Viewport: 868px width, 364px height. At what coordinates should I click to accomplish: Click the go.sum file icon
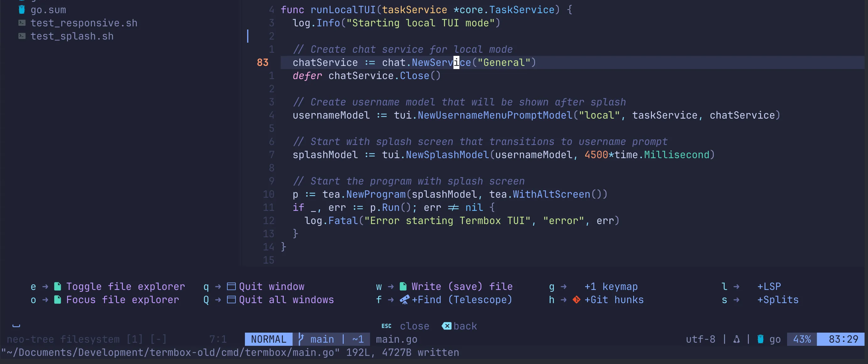coord(22,10)
